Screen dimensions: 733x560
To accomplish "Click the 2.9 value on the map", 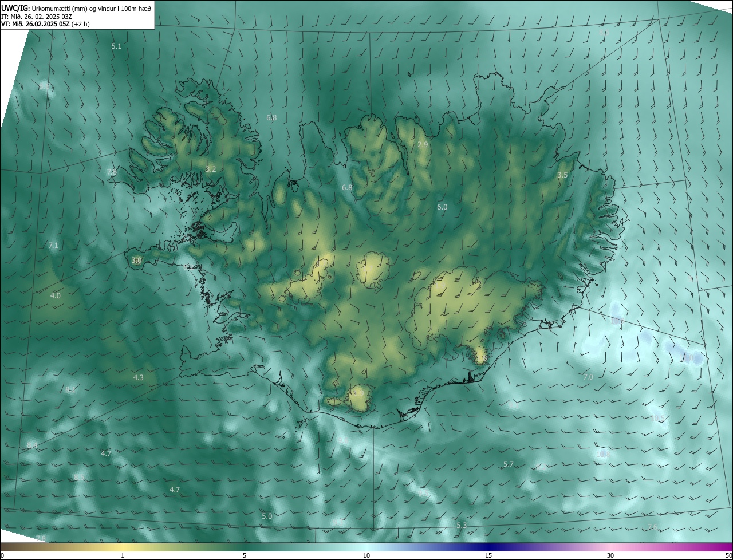I will pyautogui.click(x=423, y=145).
